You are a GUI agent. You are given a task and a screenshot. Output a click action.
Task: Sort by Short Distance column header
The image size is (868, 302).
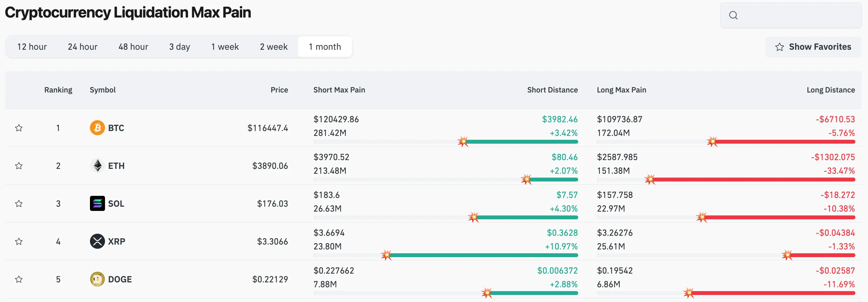point(552,90)
